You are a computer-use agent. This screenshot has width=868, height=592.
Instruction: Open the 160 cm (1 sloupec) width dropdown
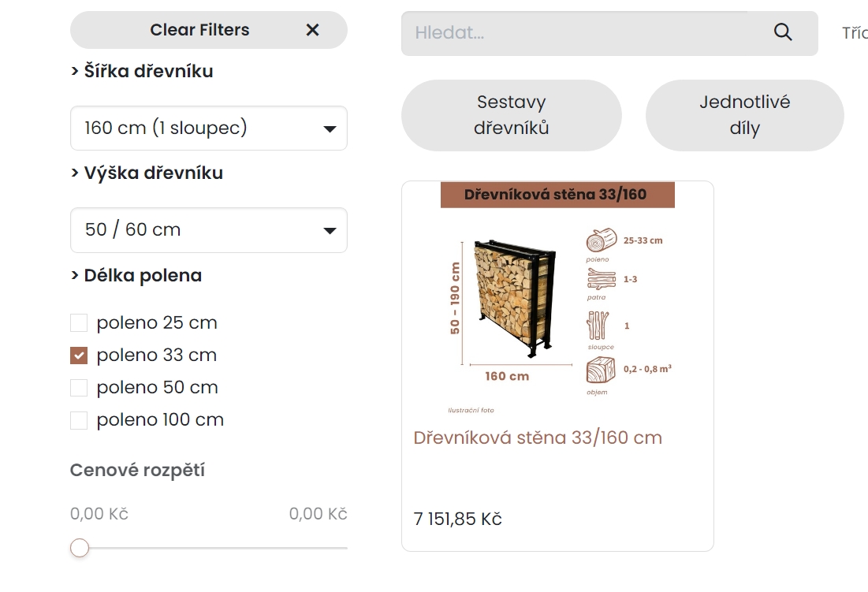(209, 128)
